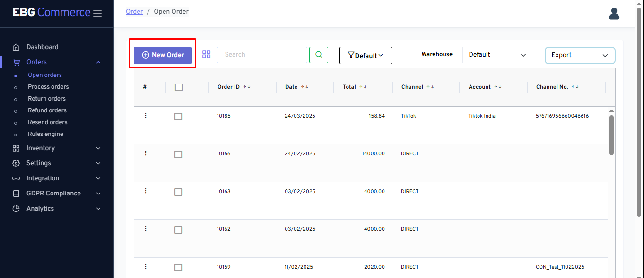
Task: Click the green search magnifier button
Action: click(318, 55)
